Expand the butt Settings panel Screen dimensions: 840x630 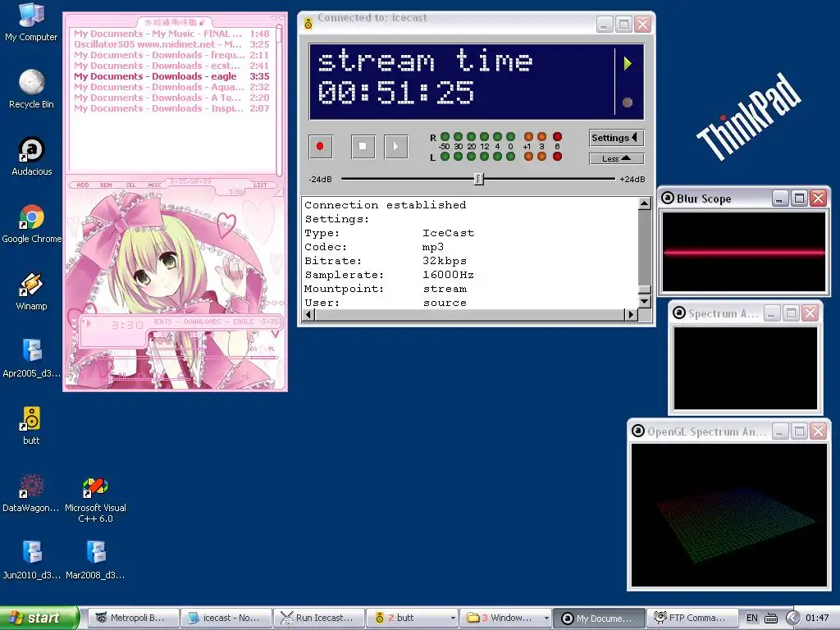coord(616,138)
